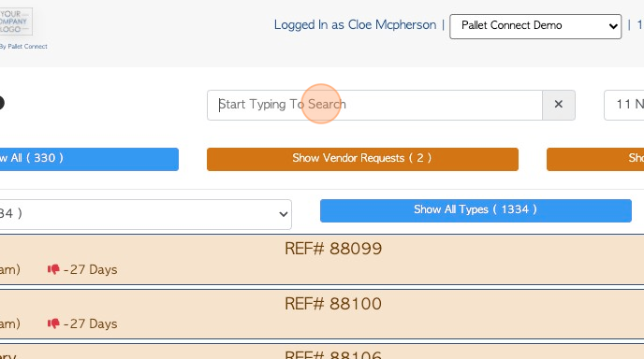Click the Show All Types ( 1334 ) button
Viewport: 644px width, 359px height.
pos(476,210)
